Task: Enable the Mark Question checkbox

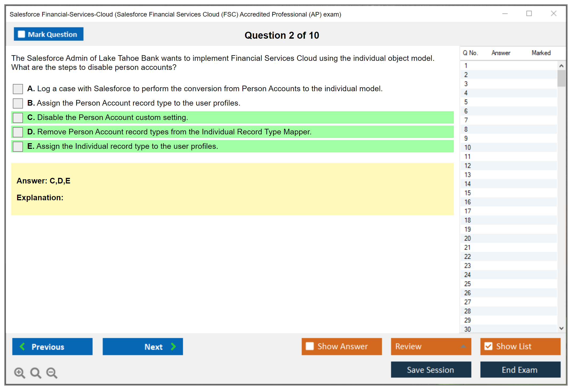Action: 21,34
